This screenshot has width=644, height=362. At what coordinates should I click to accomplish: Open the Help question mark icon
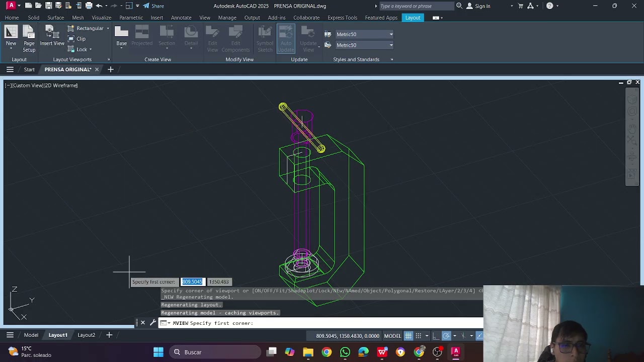point(549,6)
